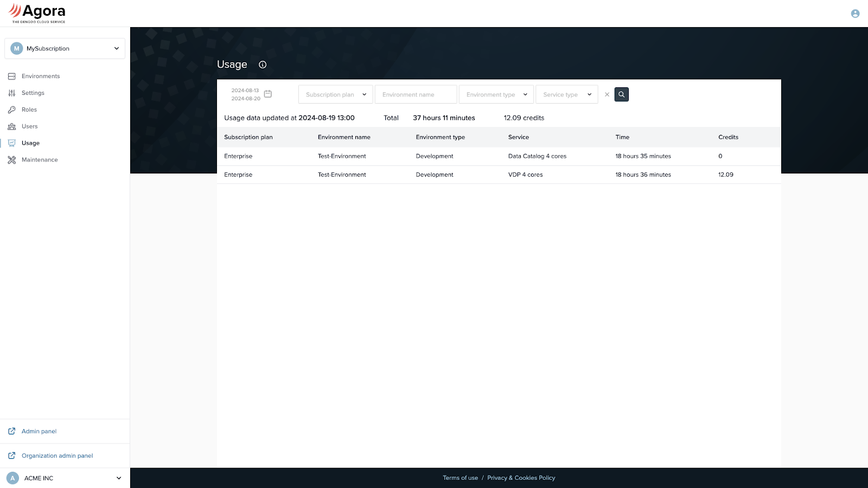Click the 0 credits cell
Screen dimensions: 868x488
point(720,156)
